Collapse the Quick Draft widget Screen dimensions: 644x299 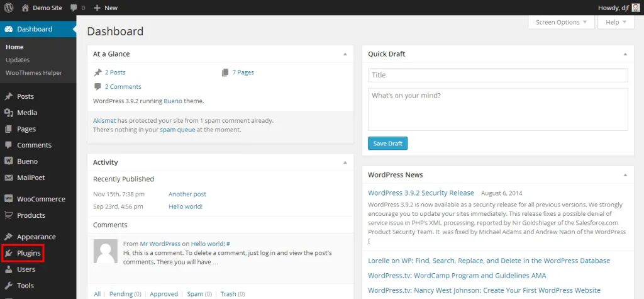tap(625, 54)
